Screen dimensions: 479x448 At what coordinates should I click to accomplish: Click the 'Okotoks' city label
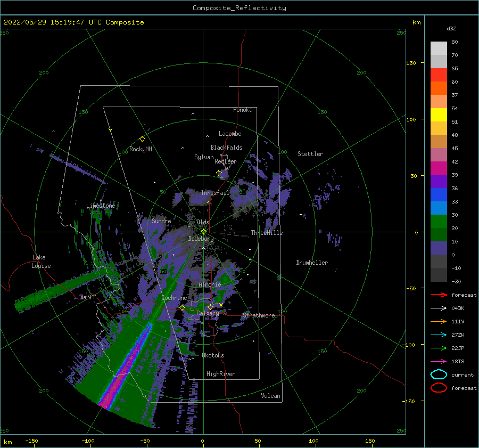click(x=213, y=355)
